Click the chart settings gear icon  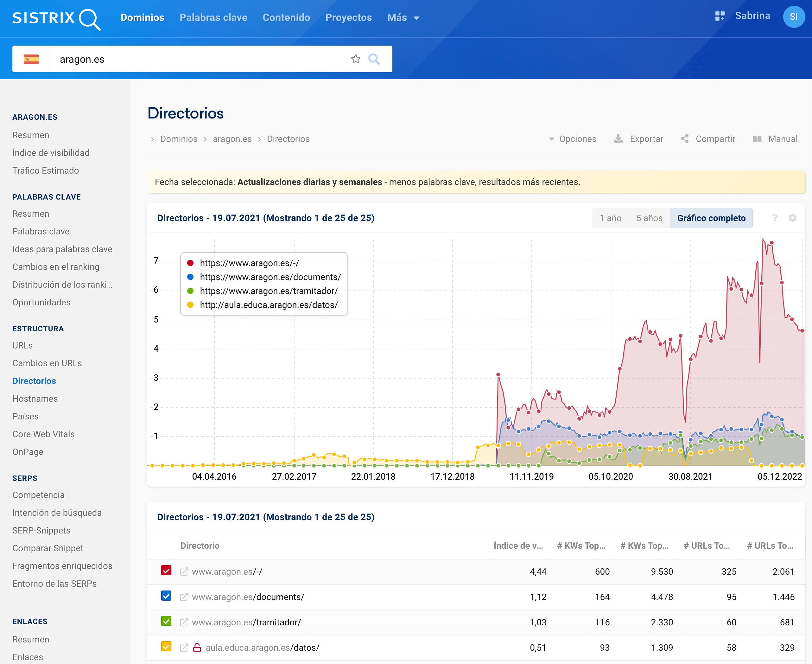click(x=792, y=218)
